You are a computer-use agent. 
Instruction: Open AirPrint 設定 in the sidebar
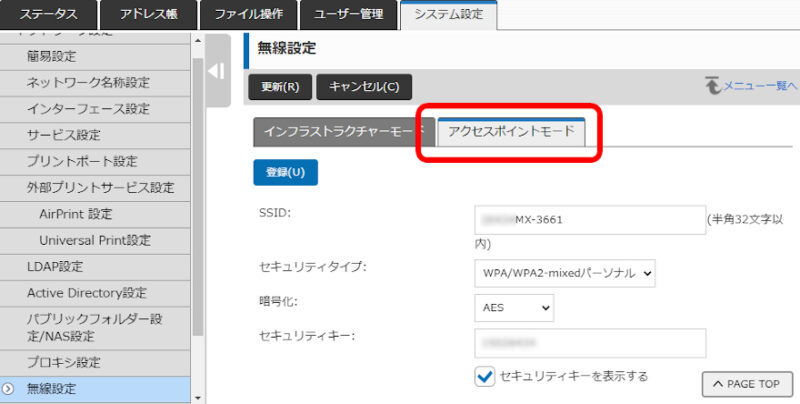coord(76,214)
